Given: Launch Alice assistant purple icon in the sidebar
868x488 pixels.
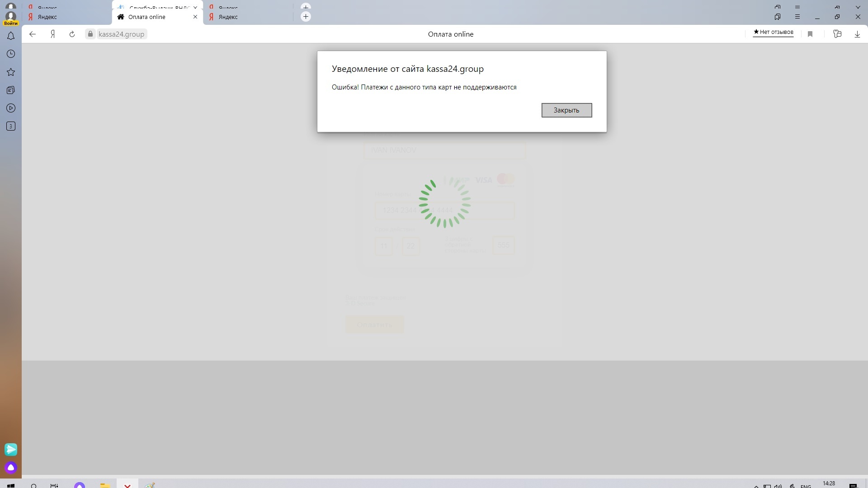Looking at the screenshot, I should point(11,468).
